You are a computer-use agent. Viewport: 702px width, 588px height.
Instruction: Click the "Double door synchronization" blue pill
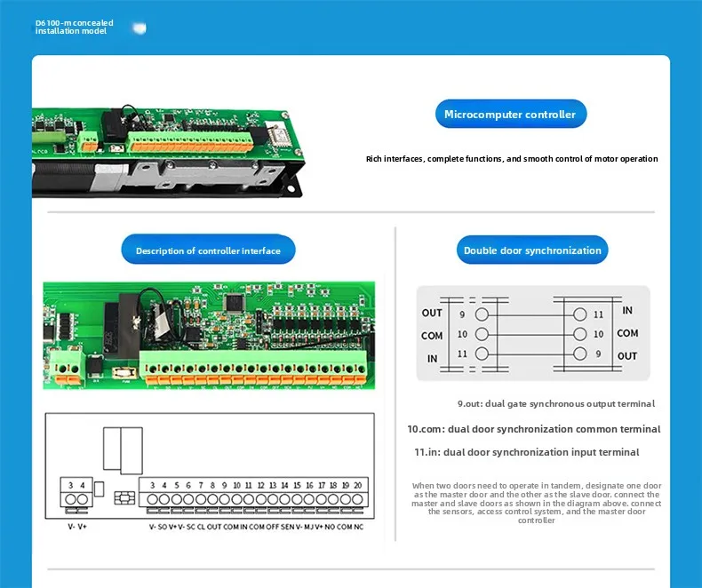tap(532, 250)
